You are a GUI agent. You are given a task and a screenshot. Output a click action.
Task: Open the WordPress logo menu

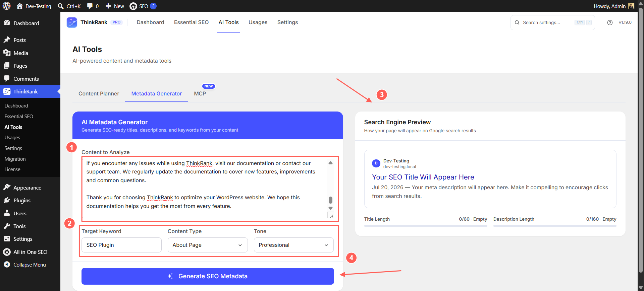[x=7, y=6]
